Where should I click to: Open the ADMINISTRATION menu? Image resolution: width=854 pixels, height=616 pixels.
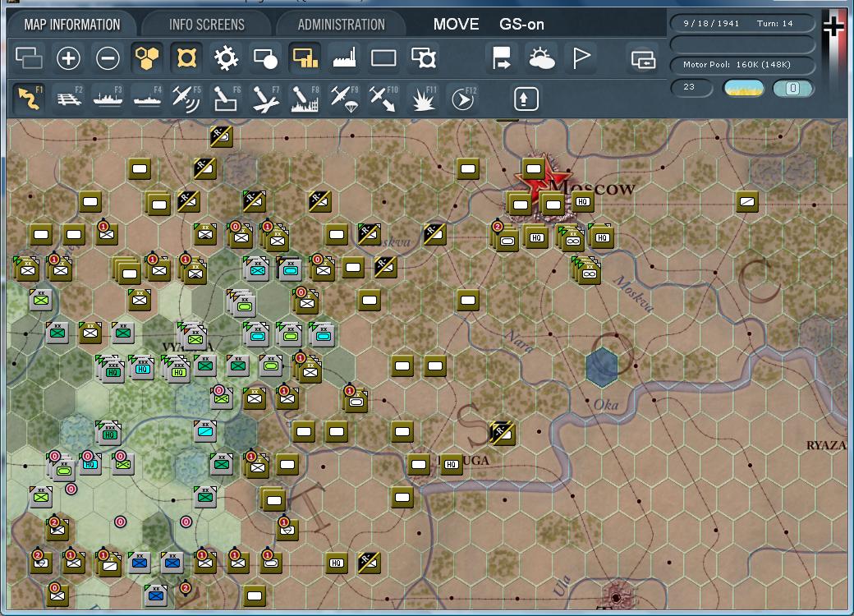pyautogui.click(x=341, y=24)
